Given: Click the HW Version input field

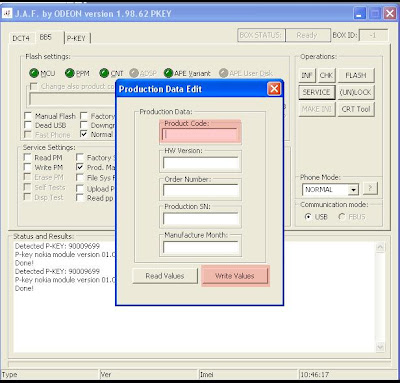Looking at the screenshot, I should (x=201, y=163).
